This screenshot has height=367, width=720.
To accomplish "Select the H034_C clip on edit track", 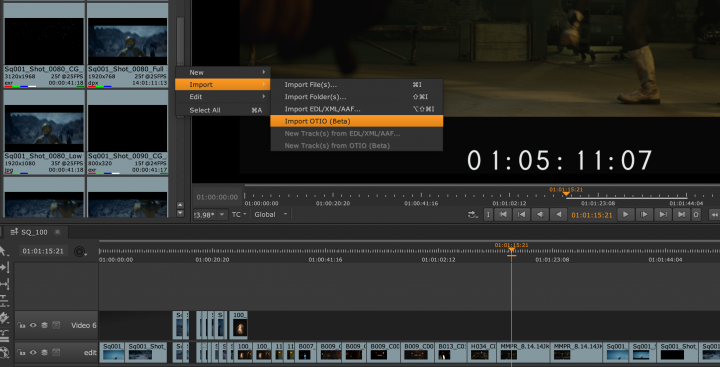I will click(x=482, y=352).
